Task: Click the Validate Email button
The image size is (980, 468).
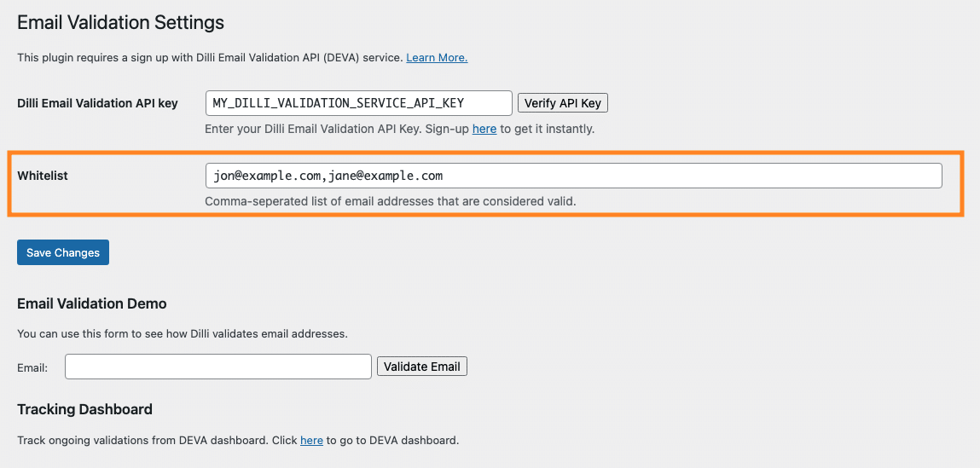Action: click(x=422, y=367)
